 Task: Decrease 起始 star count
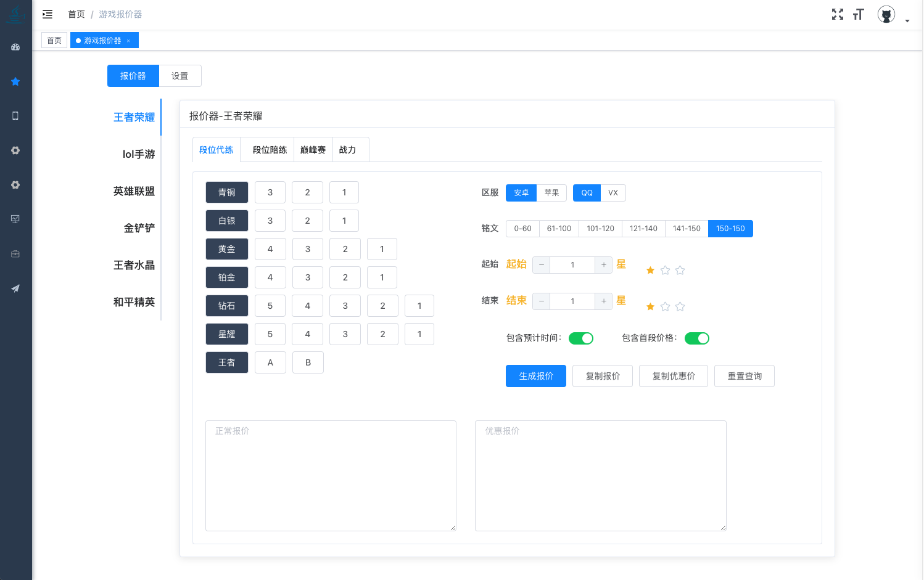[x=542, y=265]
